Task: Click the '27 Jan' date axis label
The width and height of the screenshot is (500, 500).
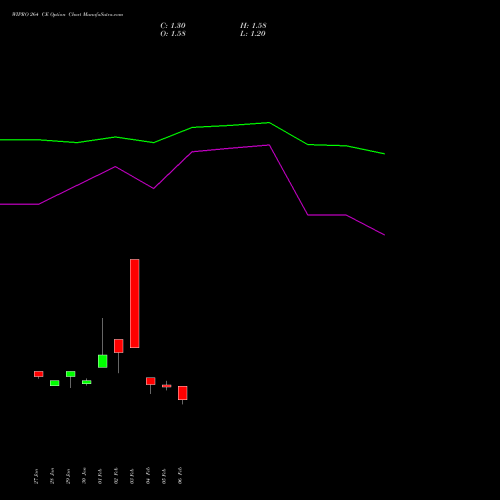Action: (x=36, y=476)
